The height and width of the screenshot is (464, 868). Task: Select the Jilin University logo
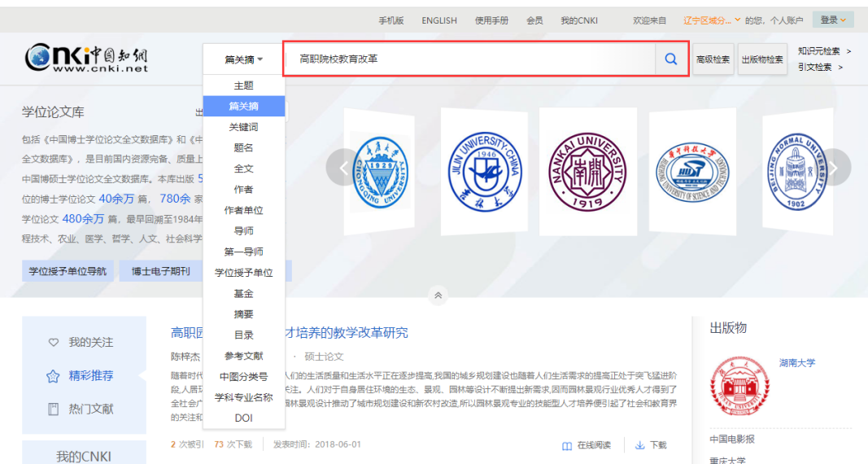tap(485, 172)
